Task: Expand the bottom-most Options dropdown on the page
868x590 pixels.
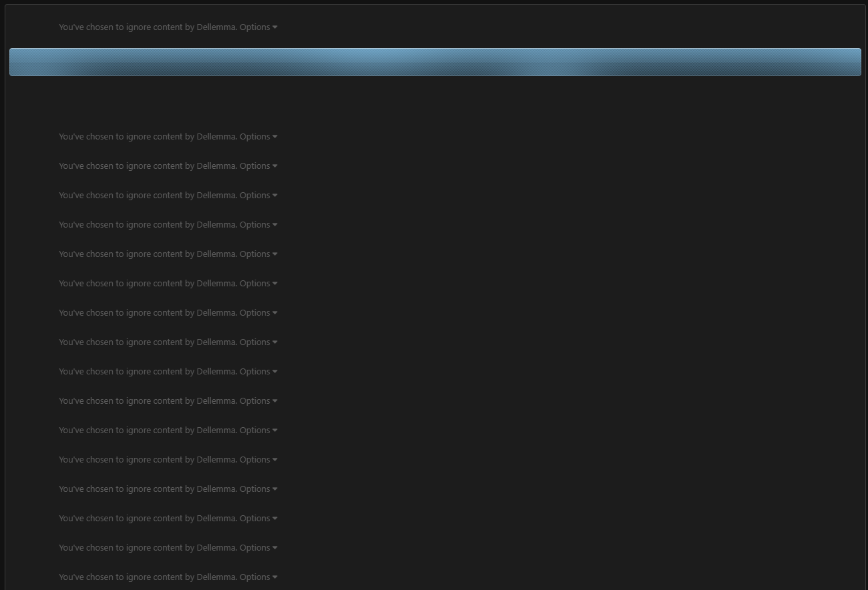Action: click(x=258, y=577)
